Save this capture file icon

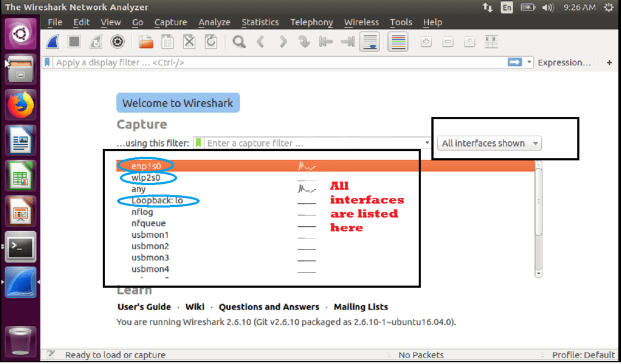pos(168,41)
